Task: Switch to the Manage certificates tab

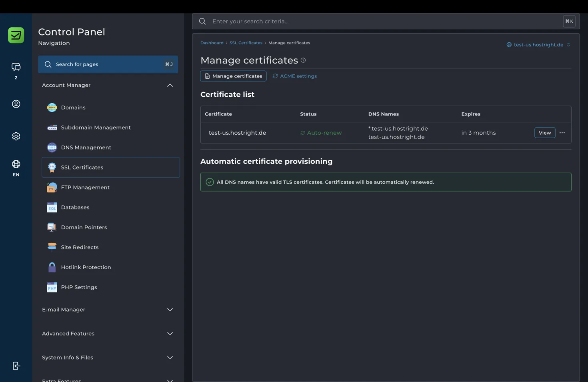Action: (233, 76)
